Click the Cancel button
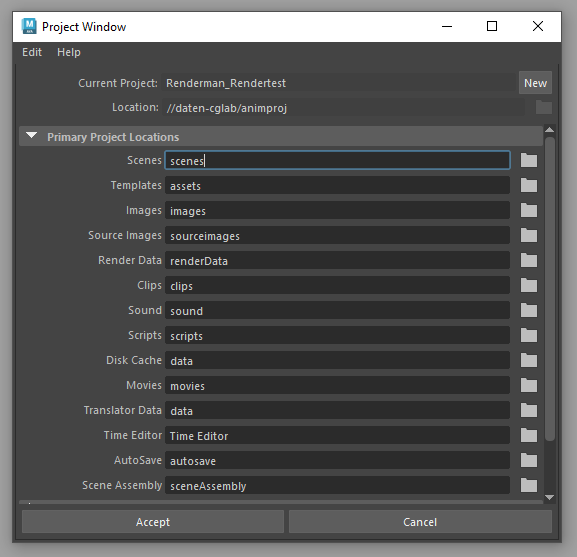 coord(420,522)
